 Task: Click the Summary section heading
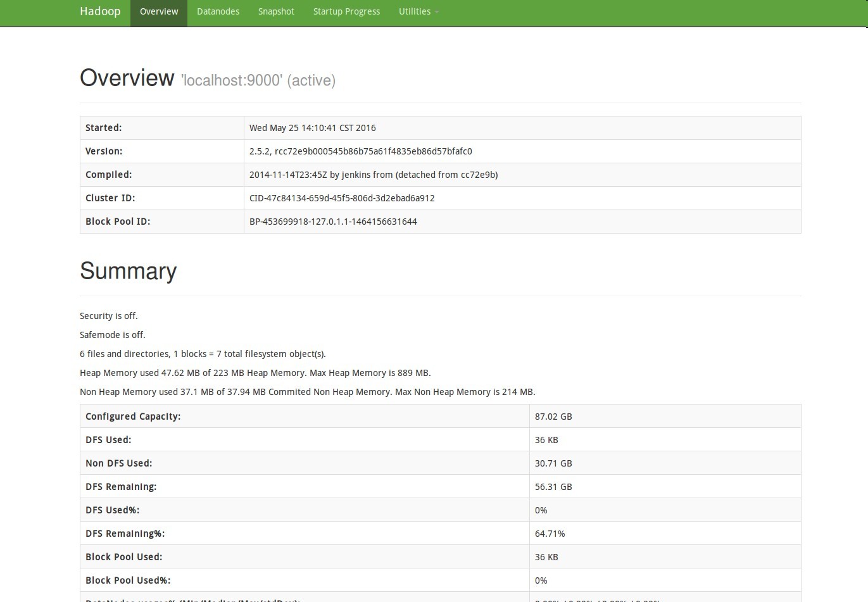tap(128, 271)
